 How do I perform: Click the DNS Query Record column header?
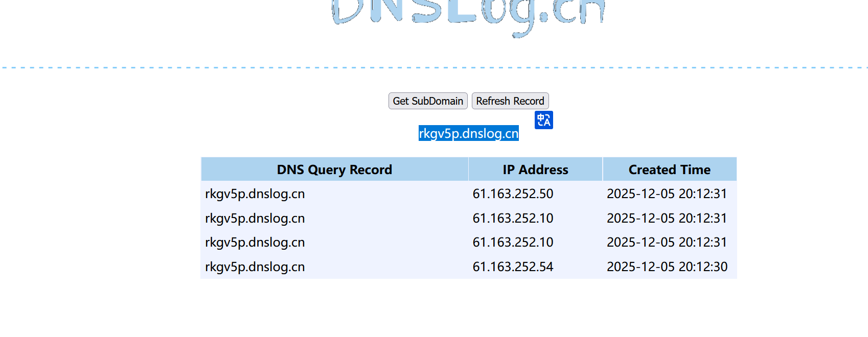coord(334,170)
